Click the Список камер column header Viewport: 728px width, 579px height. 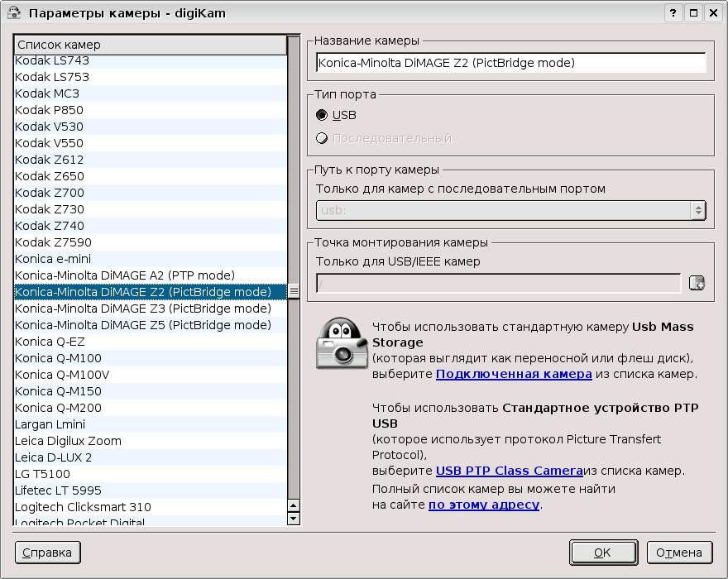(151, 45)
